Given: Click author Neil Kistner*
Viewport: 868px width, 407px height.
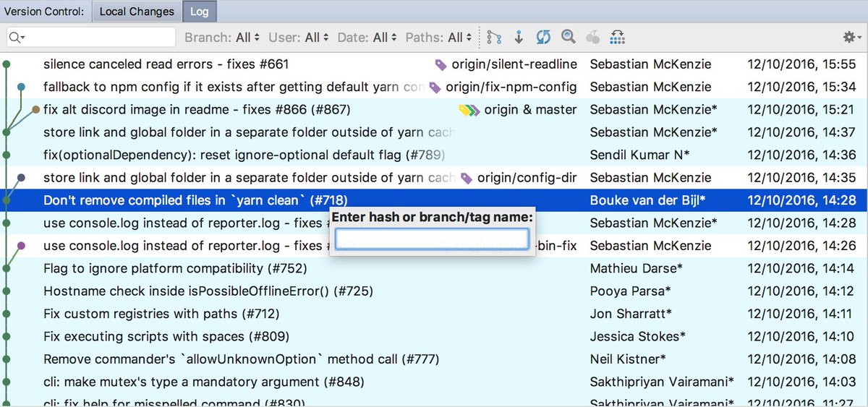Looking at the screenshot, I should (628, 359).
